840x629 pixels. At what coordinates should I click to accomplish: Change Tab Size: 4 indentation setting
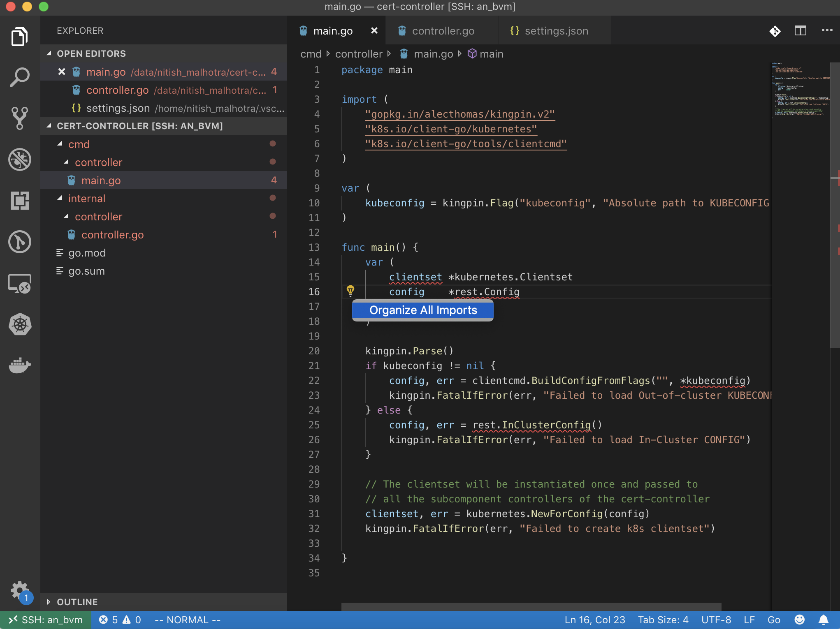click(x=663, y=620)
